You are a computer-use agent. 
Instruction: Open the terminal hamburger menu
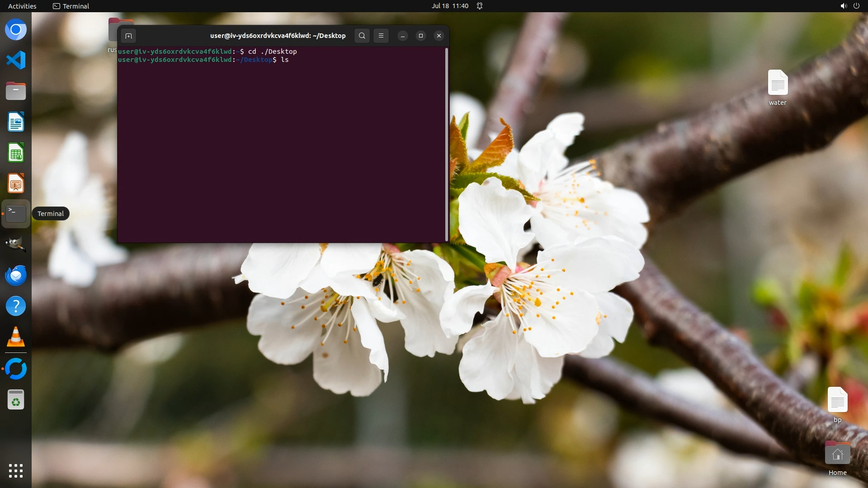tap(381, 36)
